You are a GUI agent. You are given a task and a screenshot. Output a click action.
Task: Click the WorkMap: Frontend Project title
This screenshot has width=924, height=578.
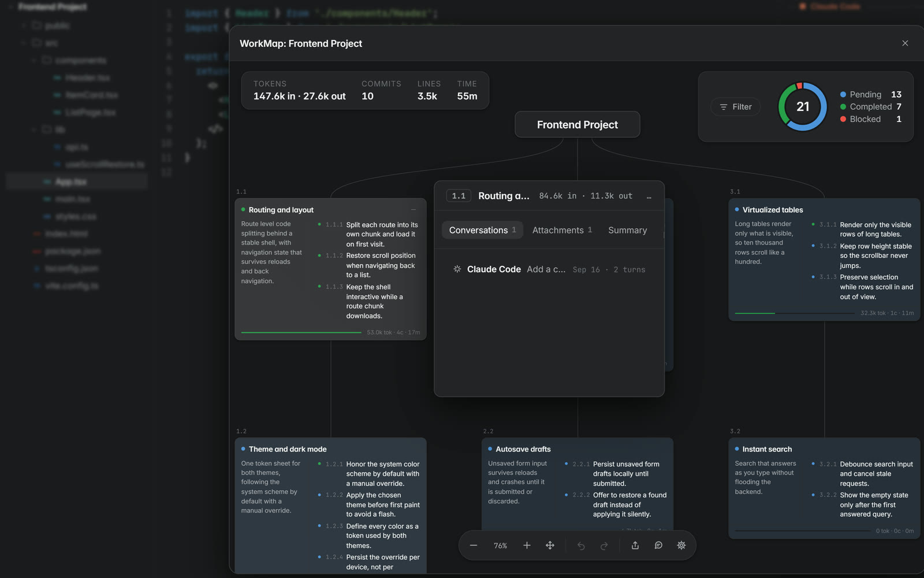tap(301, 43)
